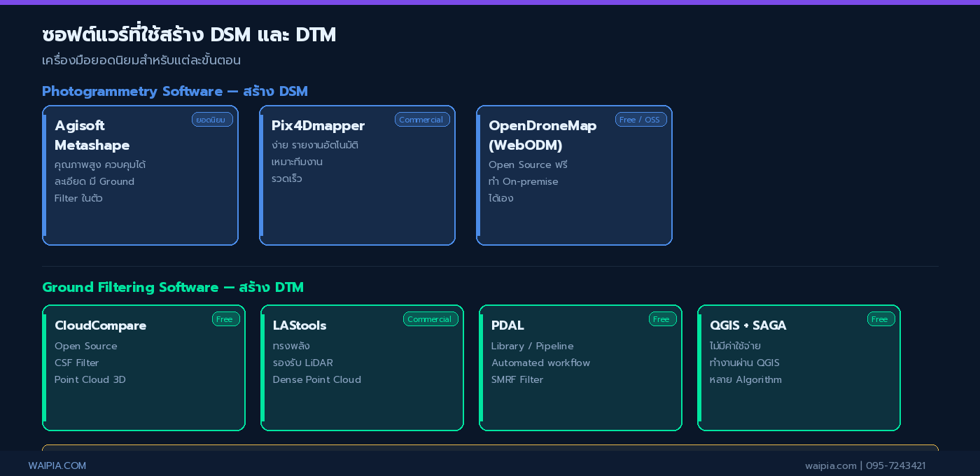Select the LAStools card title
Image resolution: width=980 pixels, height=476 pixels.
pyautogui.click(x=300, y=325)
